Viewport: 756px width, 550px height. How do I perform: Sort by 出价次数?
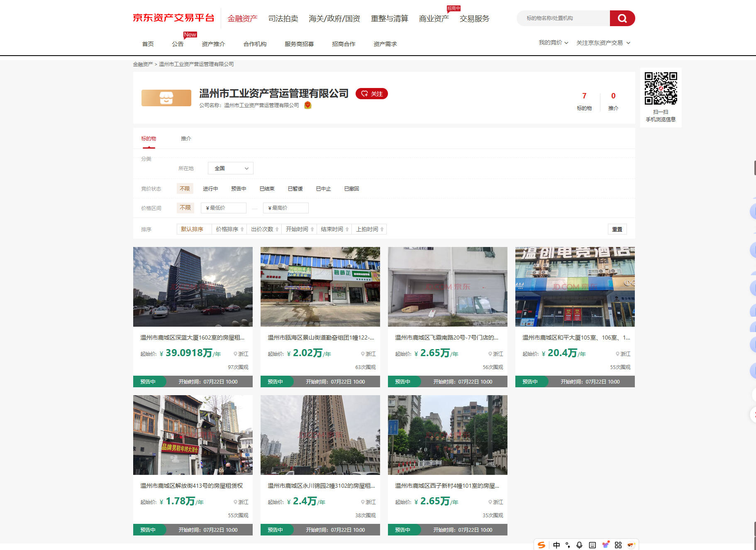[264, 229]
